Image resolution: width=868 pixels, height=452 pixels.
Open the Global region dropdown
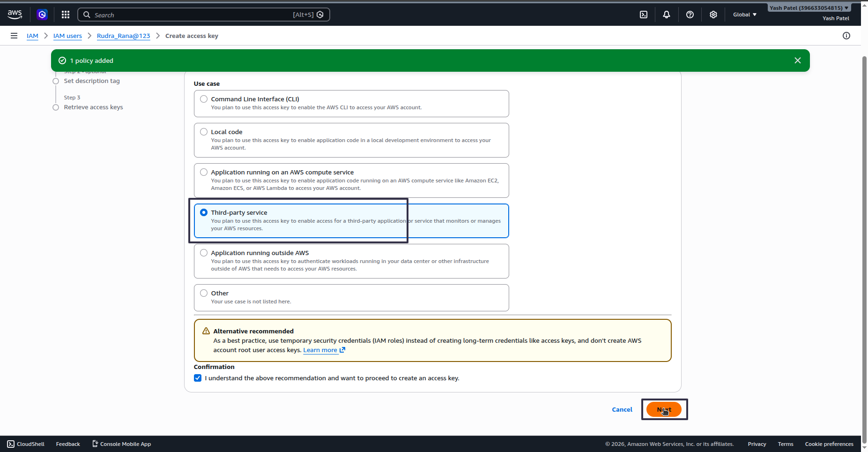click(745, 15)
